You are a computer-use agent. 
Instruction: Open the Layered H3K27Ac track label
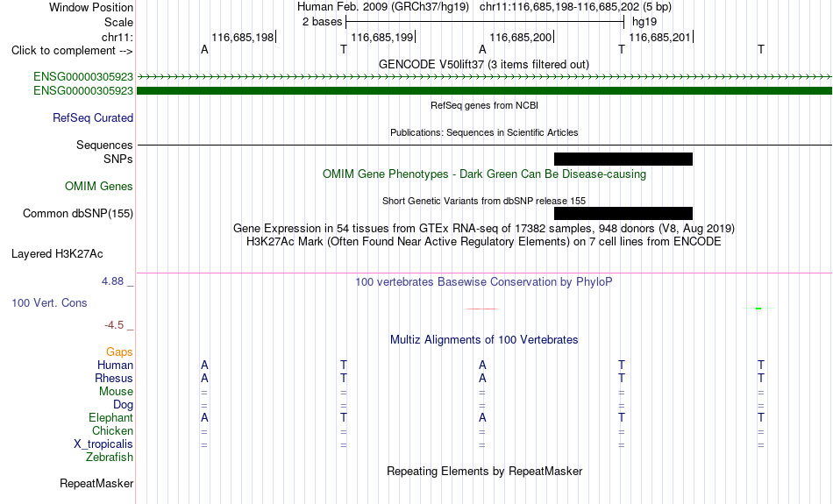(x=57, y=254)
